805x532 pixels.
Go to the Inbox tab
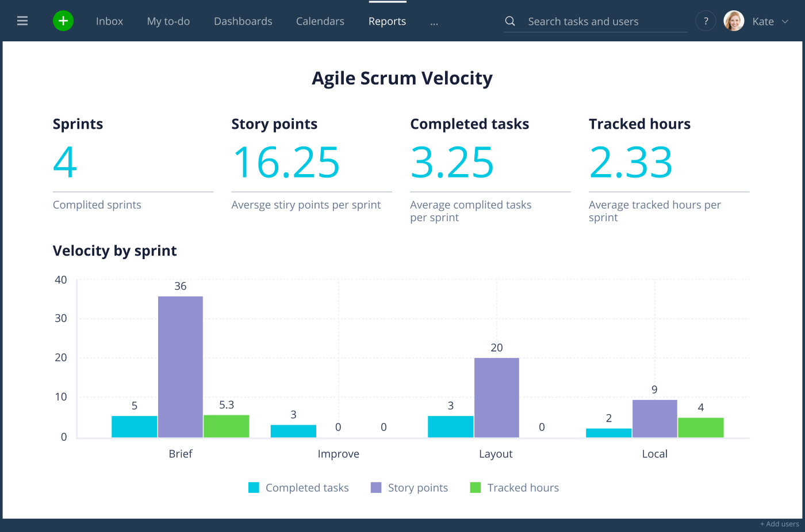click(109, 21)
